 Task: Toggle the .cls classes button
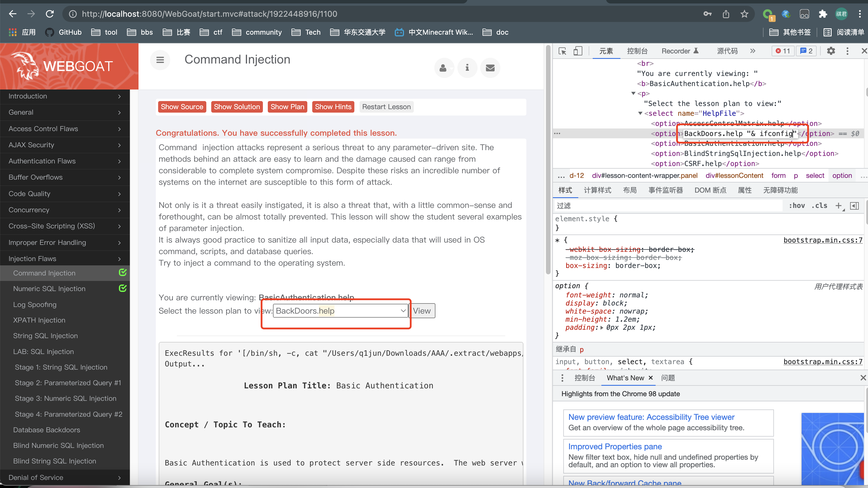pos(819,206)
